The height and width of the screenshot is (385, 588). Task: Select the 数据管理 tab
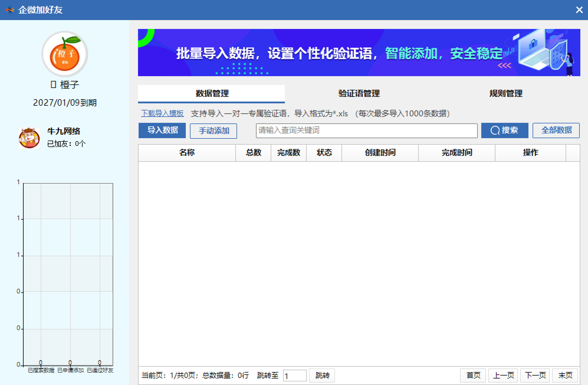coord(212,94)
